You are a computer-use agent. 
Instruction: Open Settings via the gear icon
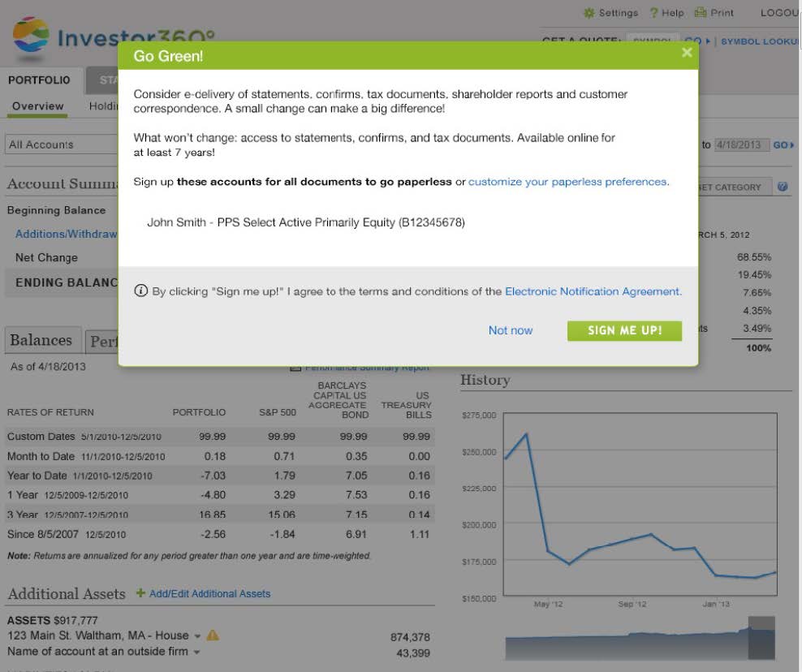[x=589, y=13]
